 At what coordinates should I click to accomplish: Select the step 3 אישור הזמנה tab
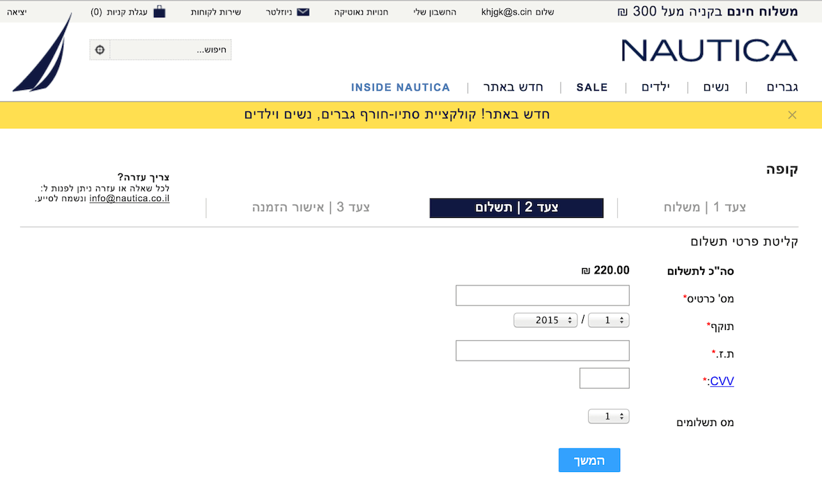click(x=311, y=207)
